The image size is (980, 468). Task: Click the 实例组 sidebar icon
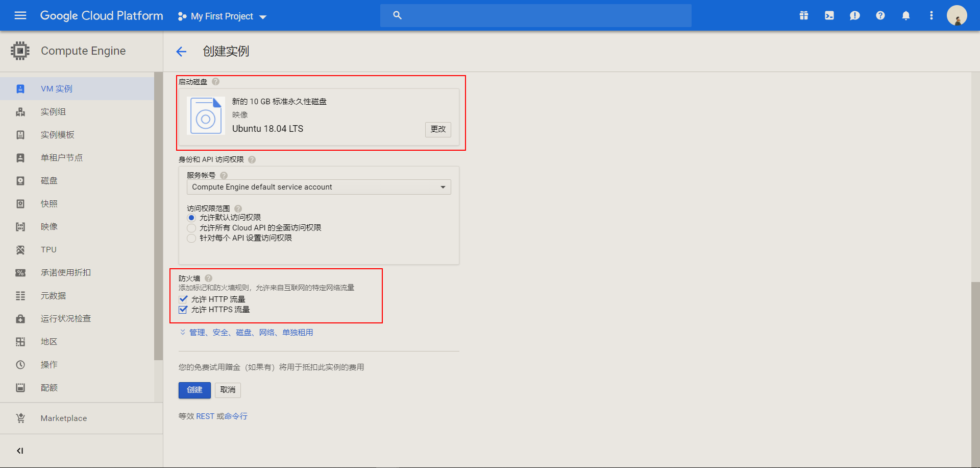[x=20, y=112]
